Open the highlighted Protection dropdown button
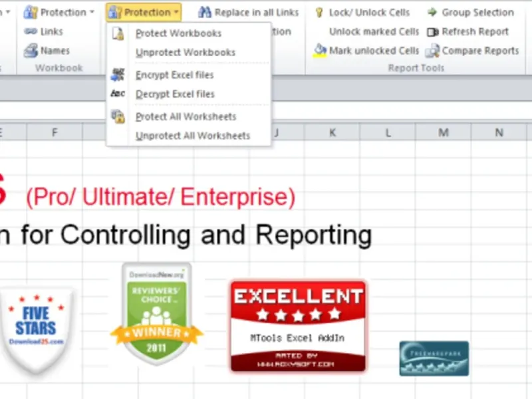The width and height of the screenshot is (532, 399). click(x=144, y=13)
